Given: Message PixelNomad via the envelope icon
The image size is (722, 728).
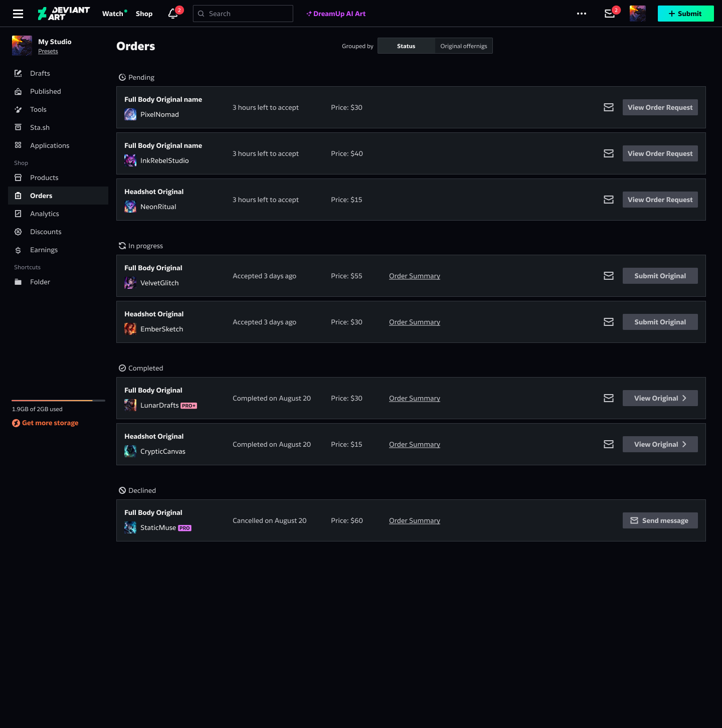Looking at the screenshot, I should tap(608, 107).
